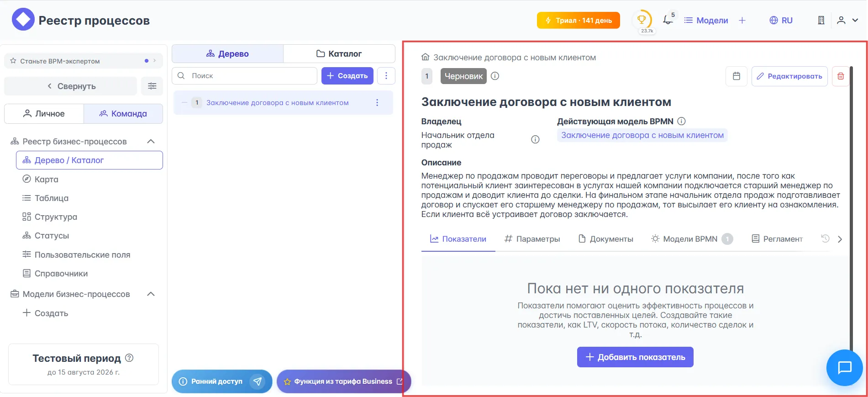
Task: Open three-dot menu next to Создать
Action: pyautogui.click(x=386, y=76)
